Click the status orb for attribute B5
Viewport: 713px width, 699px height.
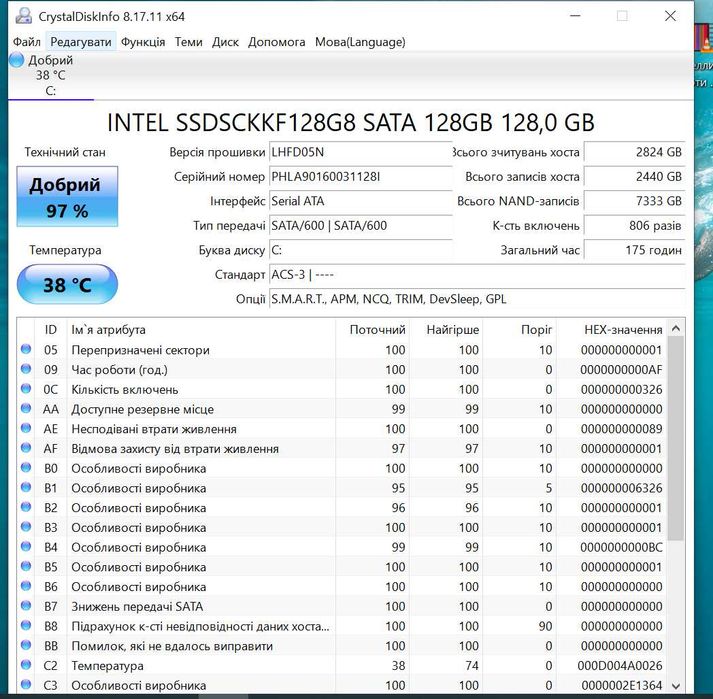(26, 566)
